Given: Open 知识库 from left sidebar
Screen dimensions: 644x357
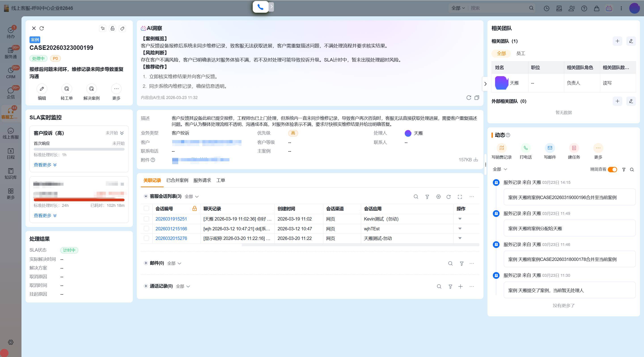Looking at the screenshot, I should click(x=11, y=173).
